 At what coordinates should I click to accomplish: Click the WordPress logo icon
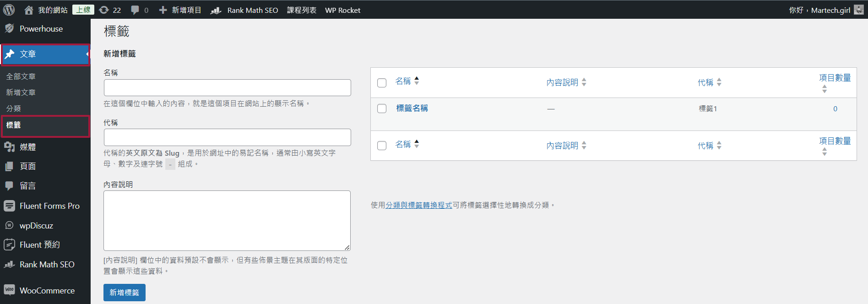click(x=9, y=10)
